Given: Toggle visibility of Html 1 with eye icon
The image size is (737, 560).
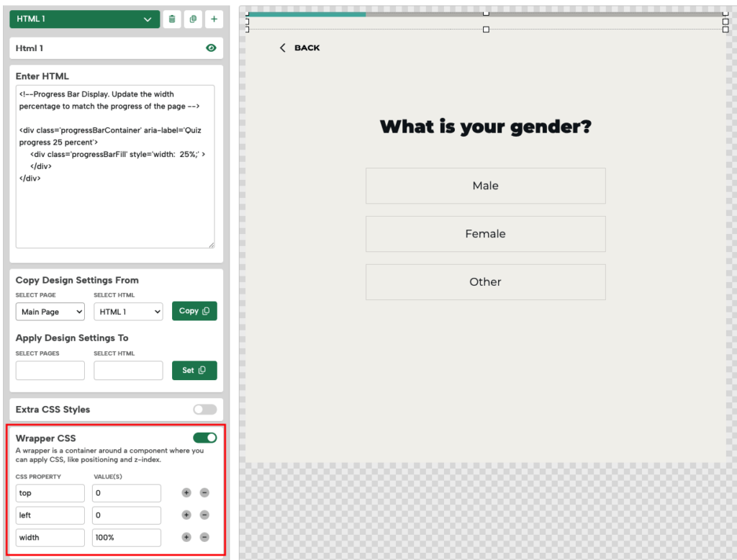Looking at the screenshot, I should click(x=210, y=48).
